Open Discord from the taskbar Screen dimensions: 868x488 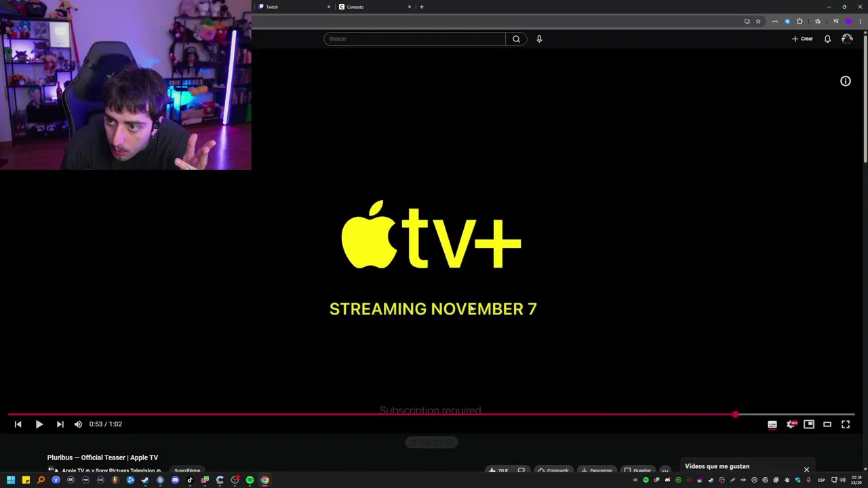(175, 480)
